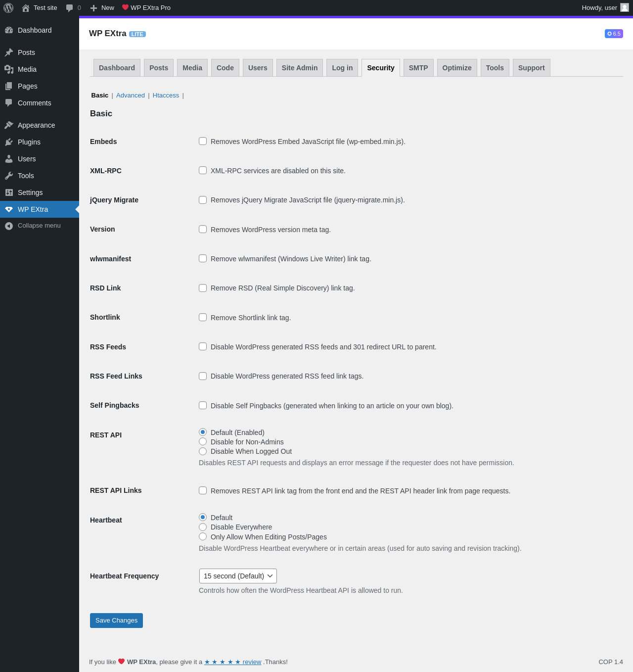Toggle the Version meta tag checkbox

click(203, 229)
